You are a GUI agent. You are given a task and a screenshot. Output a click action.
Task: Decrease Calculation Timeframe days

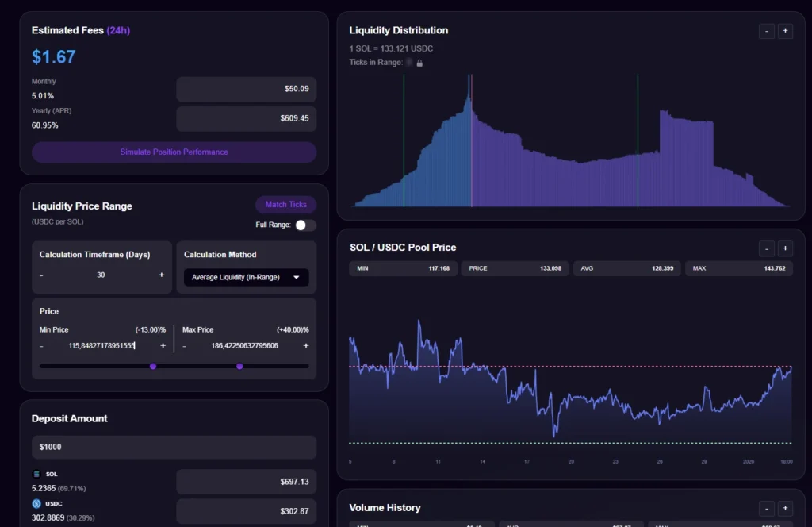coord(41,275)
